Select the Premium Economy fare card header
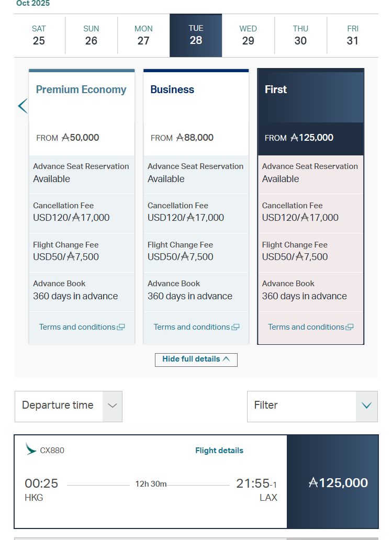 click(x=82, y=90)
